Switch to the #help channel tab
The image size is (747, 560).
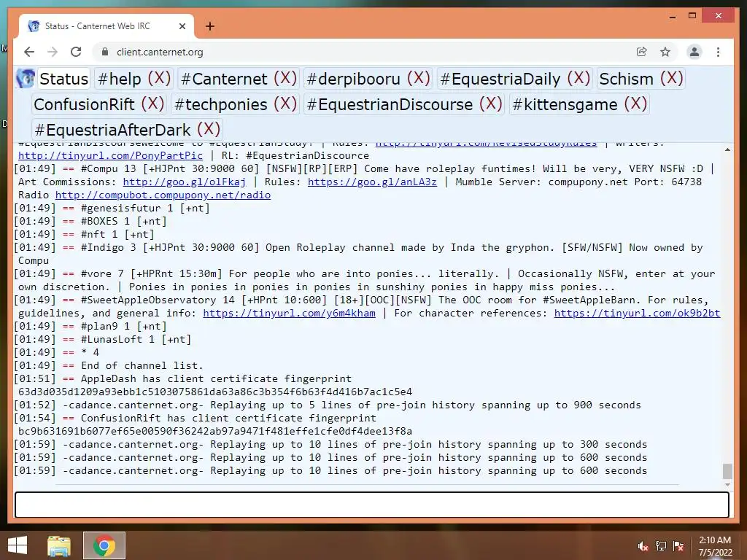coord(119,79)
